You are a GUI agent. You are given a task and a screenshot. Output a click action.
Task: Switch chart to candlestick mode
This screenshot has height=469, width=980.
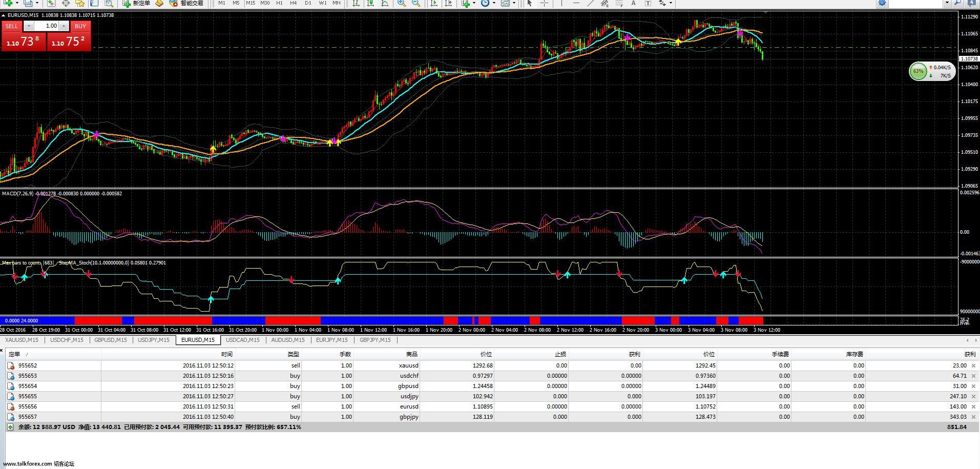coord(370,3)
